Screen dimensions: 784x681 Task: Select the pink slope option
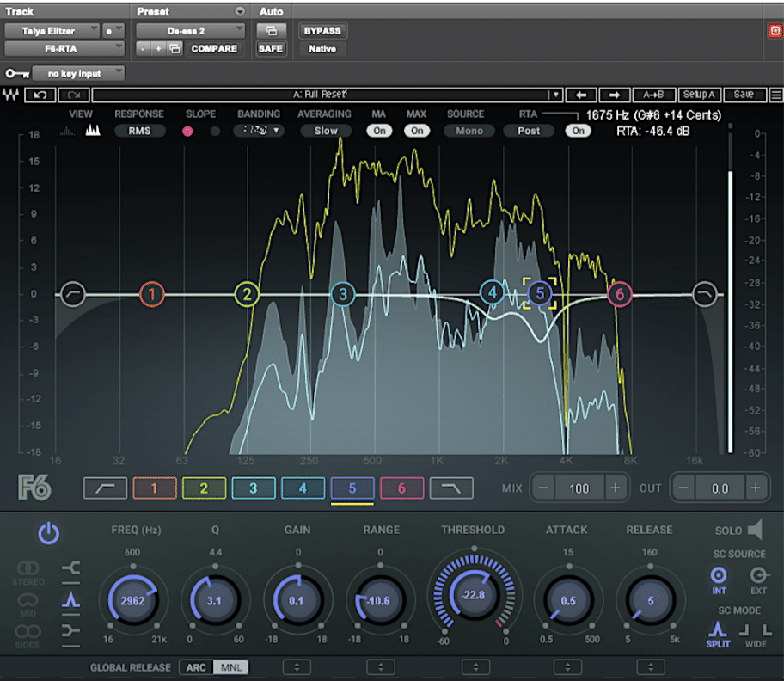pyautogui.click(x=187, y=131)
